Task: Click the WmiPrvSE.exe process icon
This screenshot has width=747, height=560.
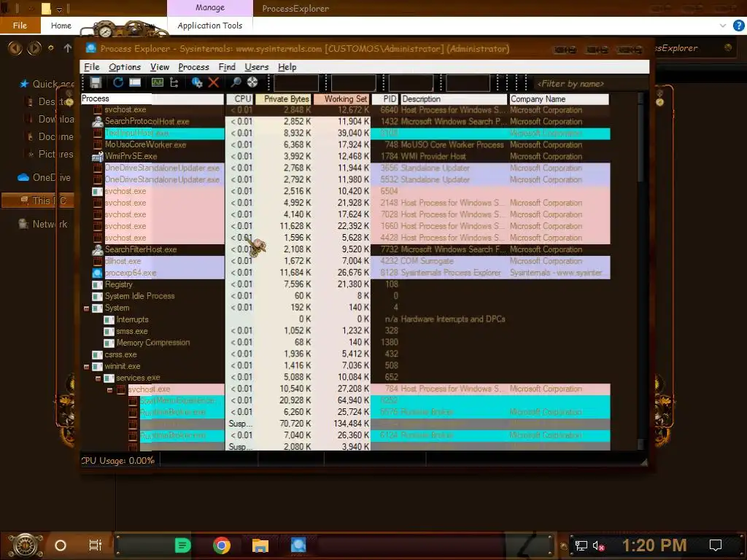Action: 98,156
